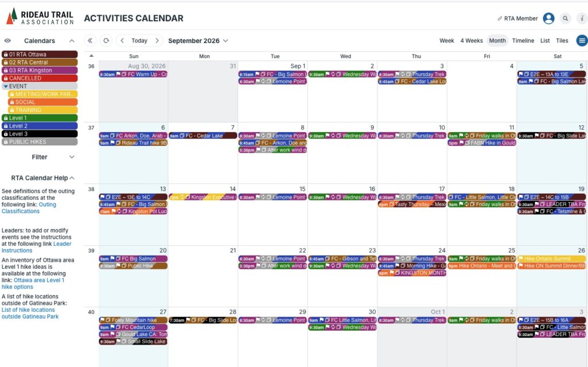The width and height of the screenshot is (588, 367).
Task: Click the refresh calendar icon
Action: [x=106, y=41]
